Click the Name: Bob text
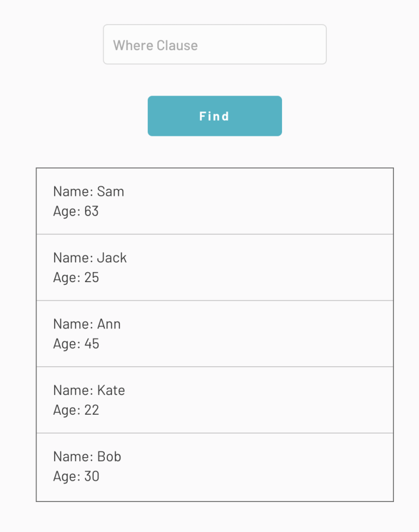 point(87,456)
